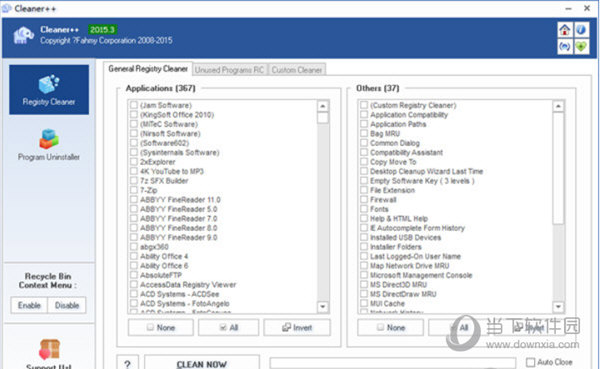This screenshot has height=369, width=600.
Task: Select the 2xExplorer list row
Action: 157,162
